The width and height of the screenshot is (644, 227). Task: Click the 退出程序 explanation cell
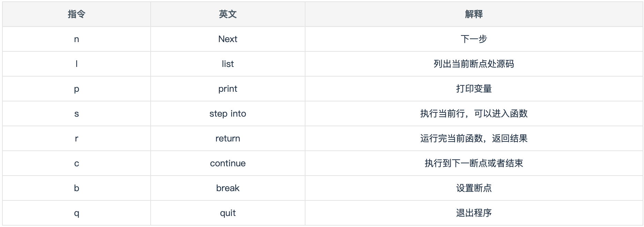click(x=474, y=213)
